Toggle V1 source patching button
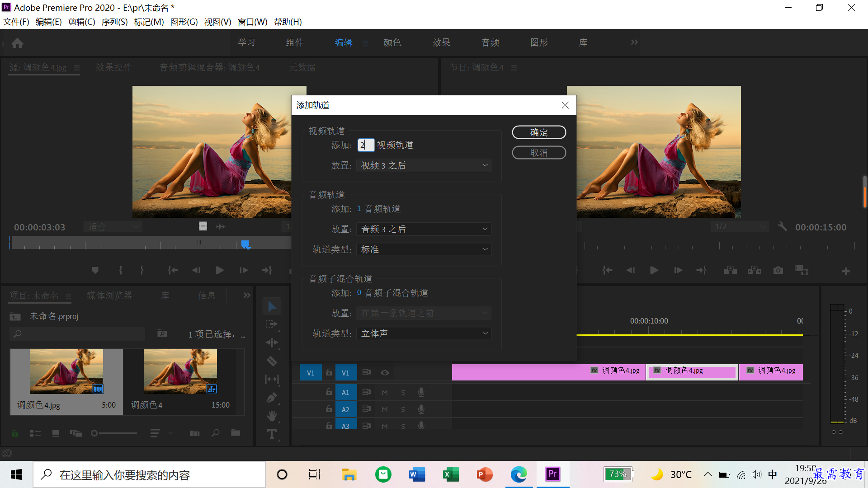The width and height of the screenshot is (868, 488). [x=311, y=373]
